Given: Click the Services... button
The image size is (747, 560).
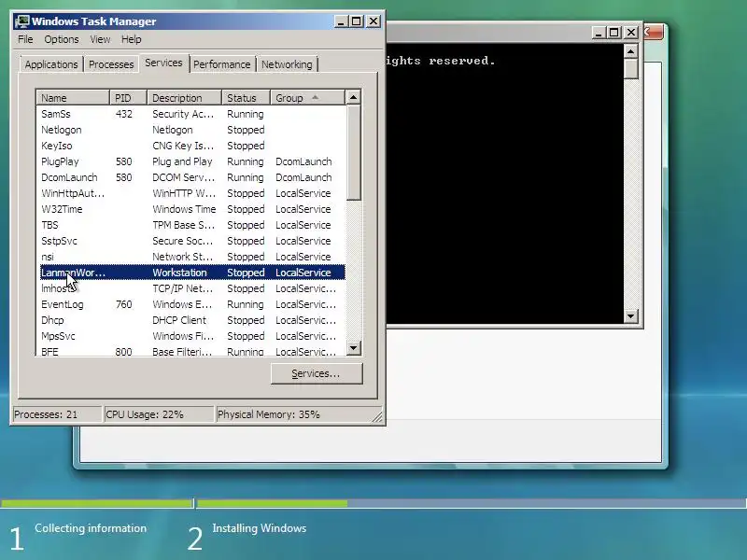Looking at the screenshot, I should tap(317, 374).
